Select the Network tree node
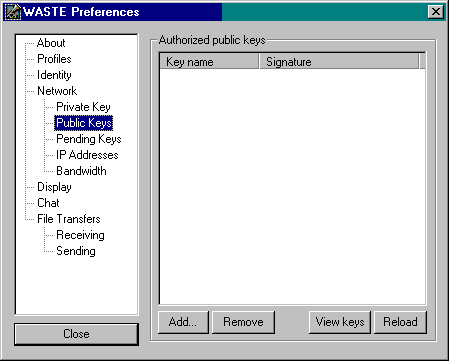 coord(57,91)
